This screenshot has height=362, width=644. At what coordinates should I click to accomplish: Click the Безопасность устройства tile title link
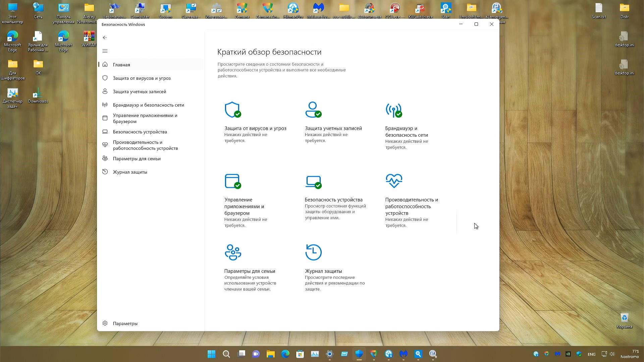333,200
